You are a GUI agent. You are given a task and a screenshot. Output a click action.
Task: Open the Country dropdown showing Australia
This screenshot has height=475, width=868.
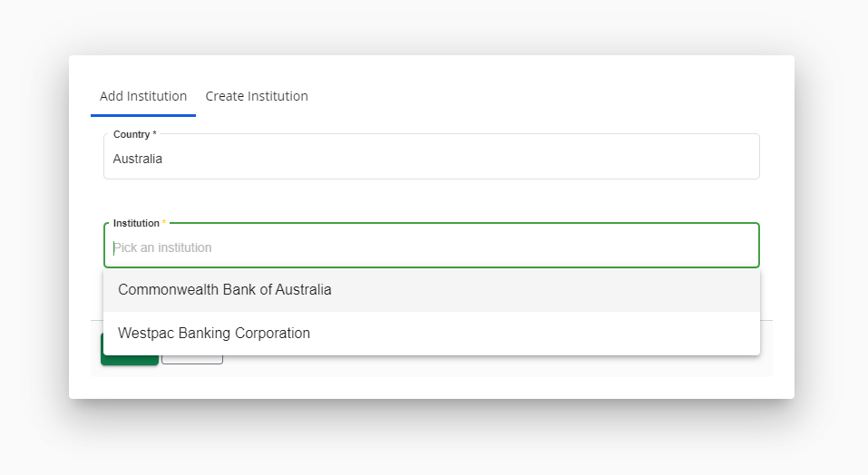[431, 159]
